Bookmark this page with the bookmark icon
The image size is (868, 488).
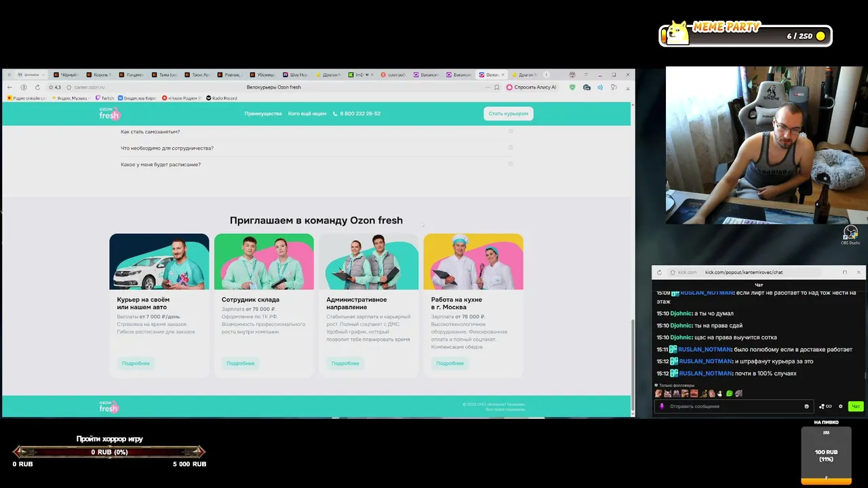tap(497, 87)
